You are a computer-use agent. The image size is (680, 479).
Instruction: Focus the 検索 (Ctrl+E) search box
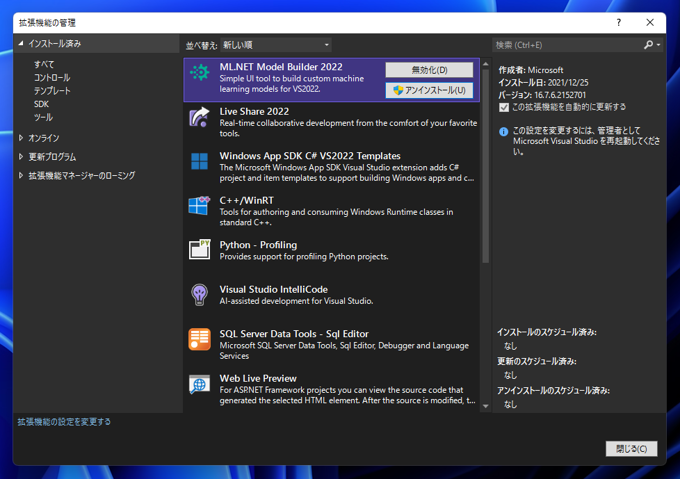567,45
